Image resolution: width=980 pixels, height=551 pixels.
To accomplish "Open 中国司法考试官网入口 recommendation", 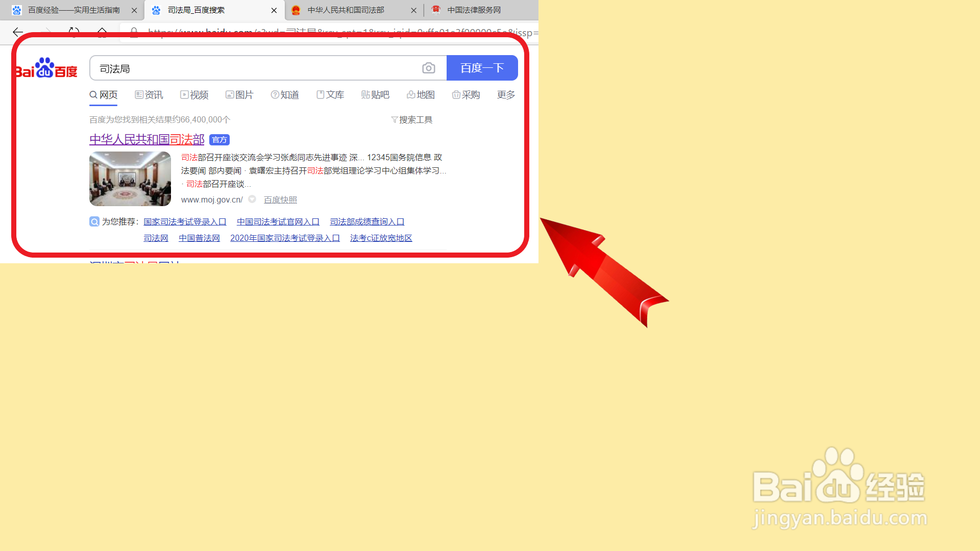I will (278, 222).
